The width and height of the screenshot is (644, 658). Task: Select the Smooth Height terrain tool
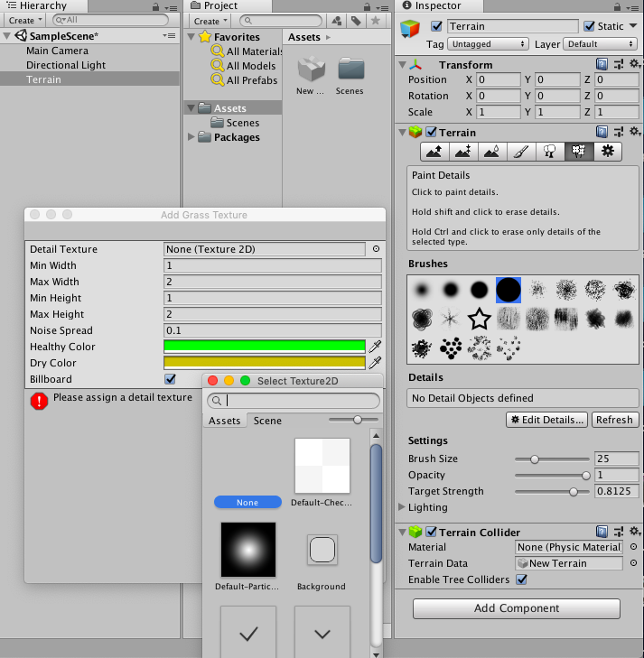coord(492,152)
